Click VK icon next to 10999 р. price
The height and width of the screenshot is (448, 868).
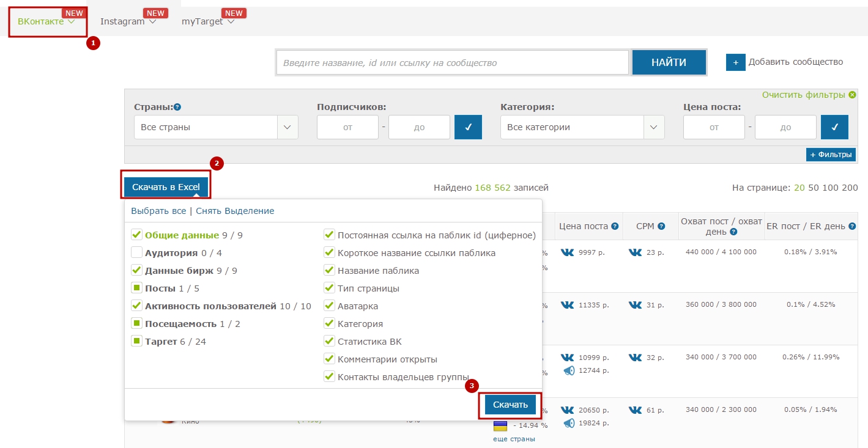[568, 357]
